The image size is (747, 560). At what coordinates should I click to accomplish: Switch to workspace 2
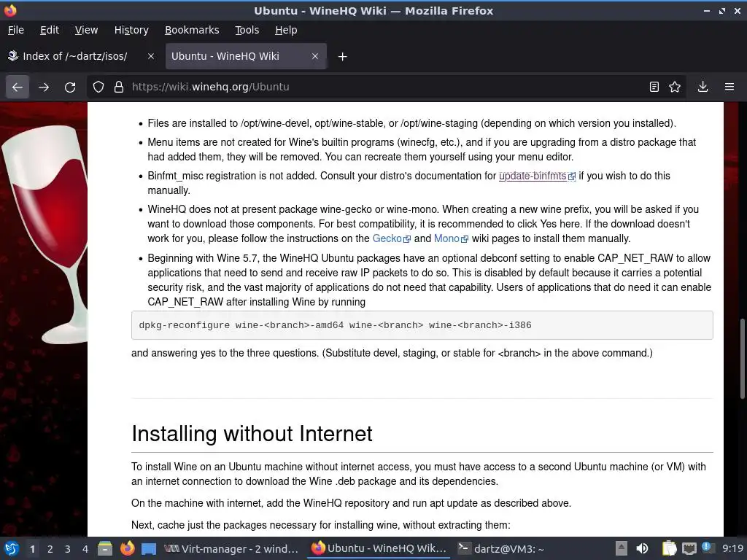(50, 549)
